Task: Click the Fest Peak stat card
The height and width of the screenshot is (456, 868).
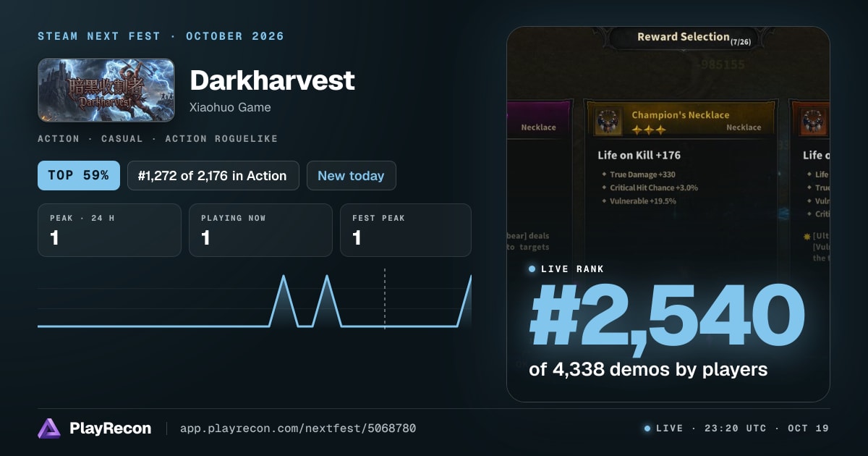Action: (x=406, y=230)
